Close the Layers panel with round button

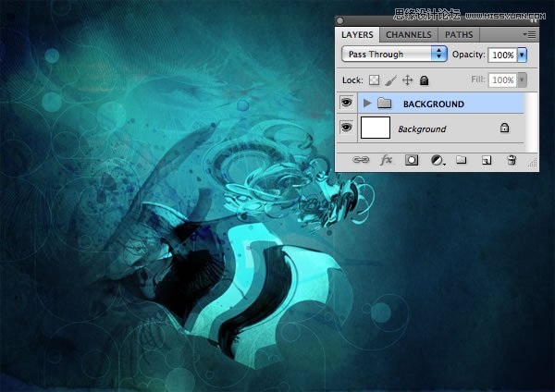click(x=340, y=21)
